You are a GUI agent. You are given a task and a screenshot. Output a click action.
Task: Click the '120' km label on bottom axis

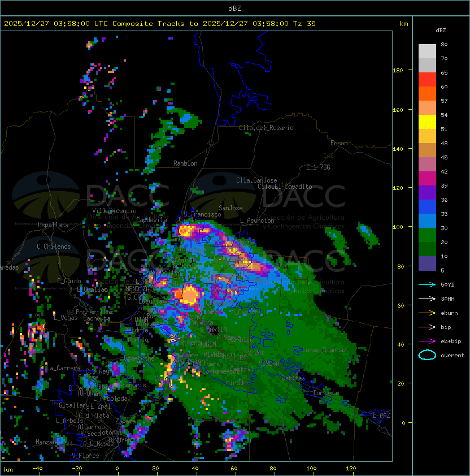coord(351,469)
